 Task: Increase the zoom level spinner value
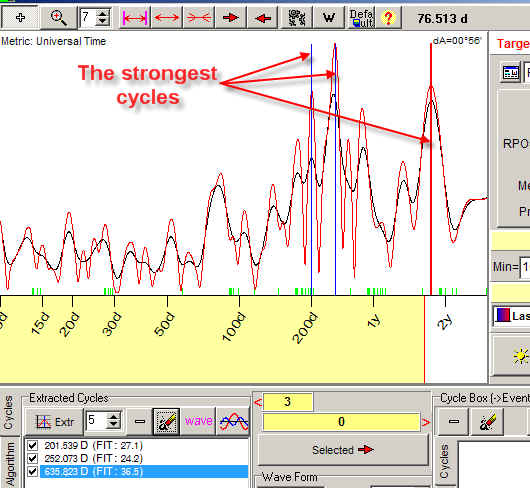102,13
